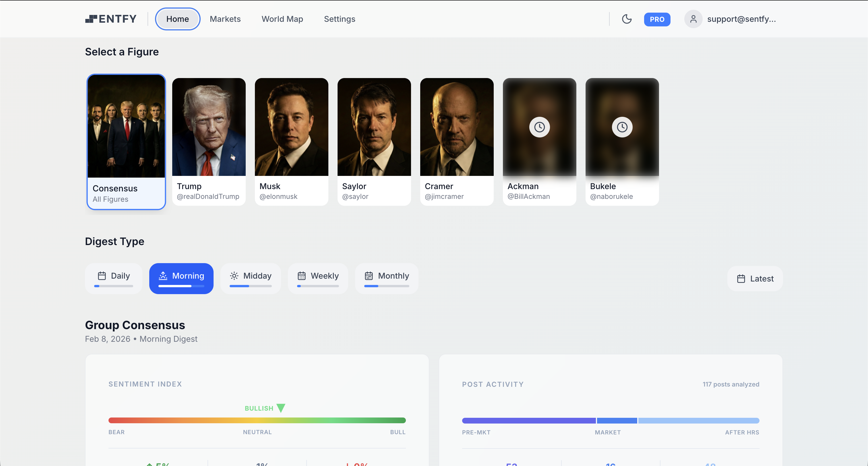Screen dimensions: 868x466
Task: Click the clock icon on Ackman's locked card
Action: coord(539,127)
